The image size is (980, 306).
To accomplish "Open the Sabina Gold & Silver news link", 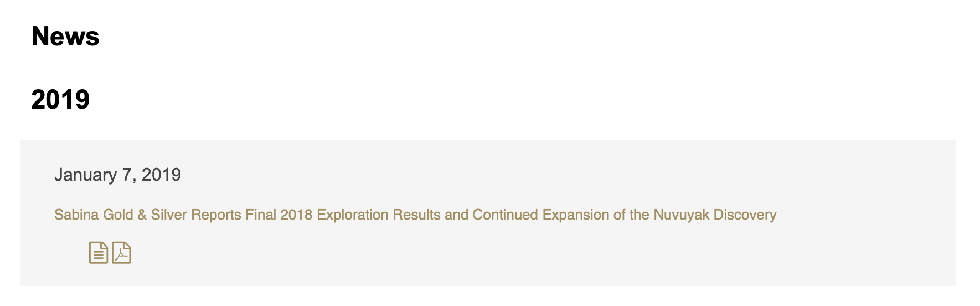I will (415, 215).
